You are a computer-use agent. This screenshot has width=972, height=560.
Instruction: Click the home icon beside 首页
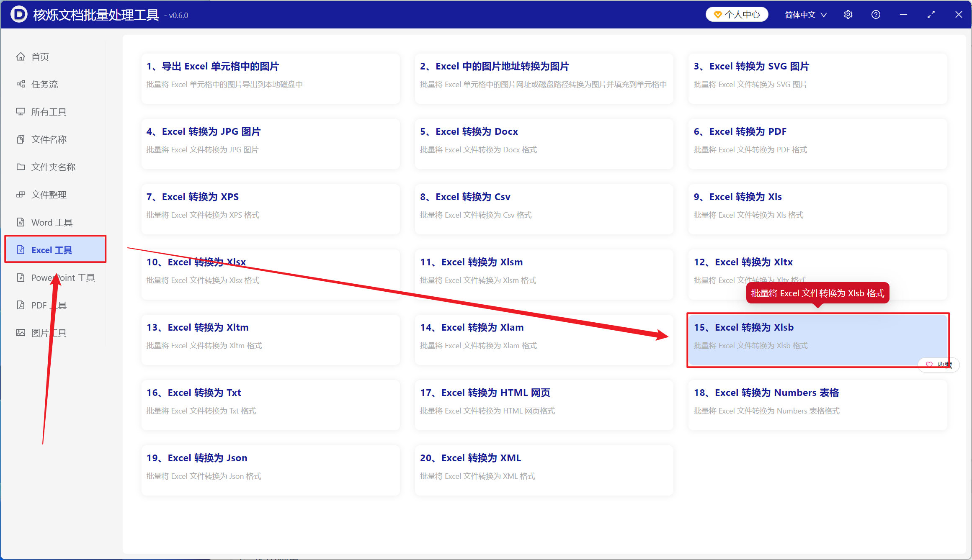coord(21,57)
